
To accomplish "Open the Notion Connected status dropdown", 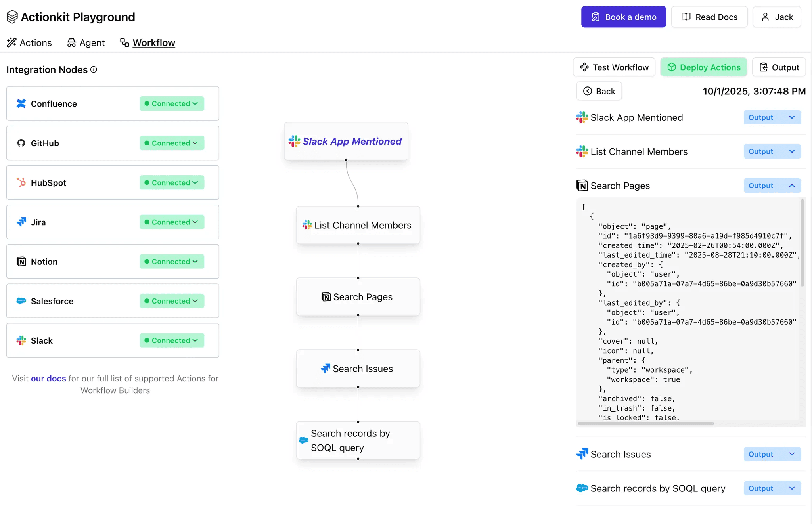I will 172,262.
